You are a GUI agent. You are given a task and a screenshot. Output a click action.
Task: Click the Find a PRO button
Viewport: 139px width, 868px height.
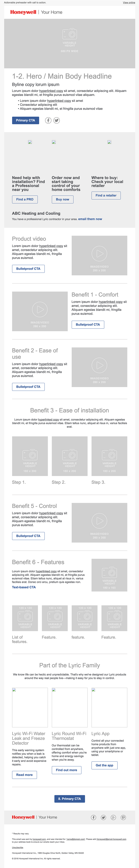click(x=25, y=199)
